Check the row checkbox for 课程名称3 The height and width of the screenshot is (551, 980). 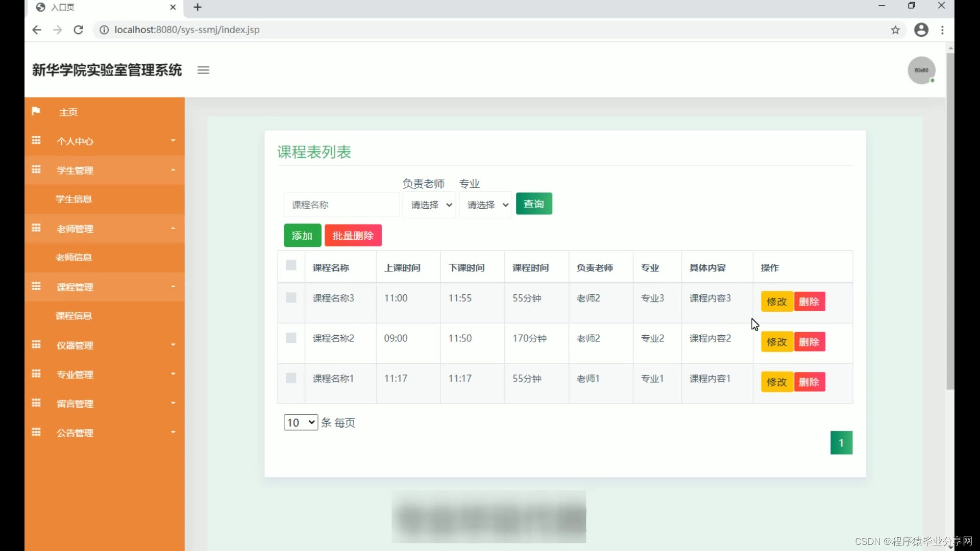(291, 298)
